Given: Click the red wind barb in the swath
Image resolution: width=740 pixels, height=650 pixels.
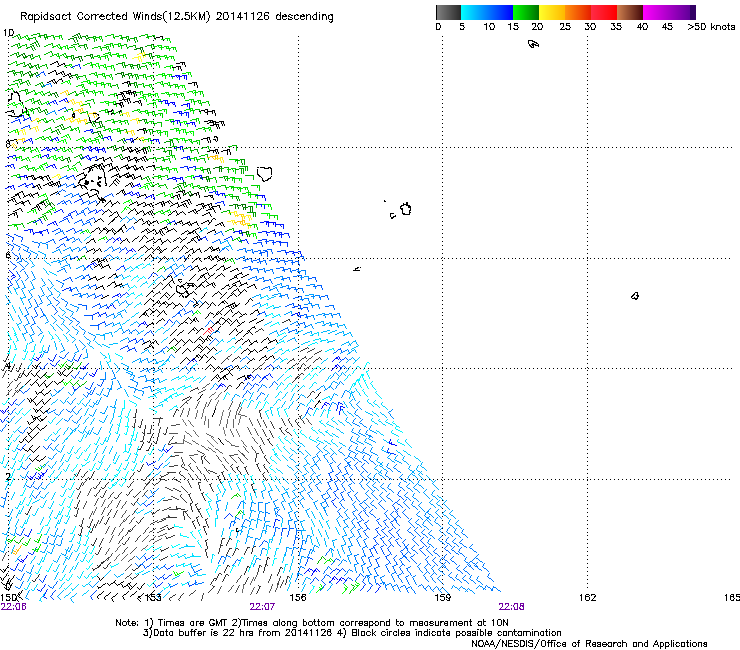Looking at the screenshot, I should [x=208, y=331].
